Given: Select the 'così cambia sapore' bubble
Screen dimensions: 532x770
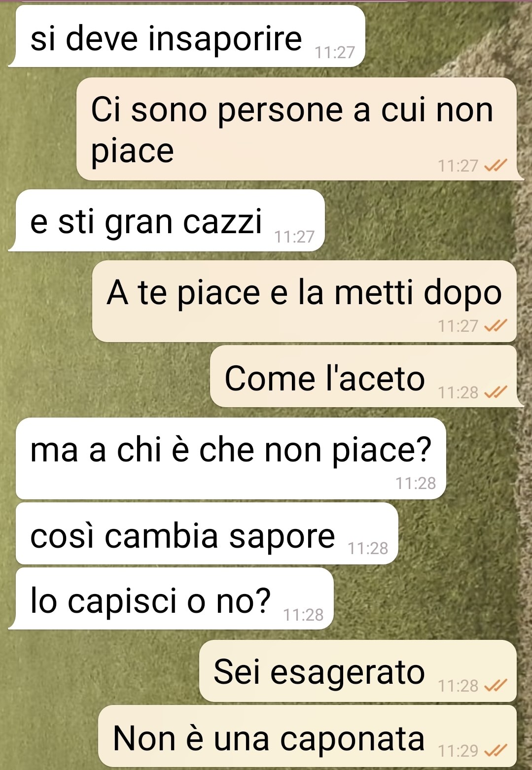Looking at the screenshot, I should [x=207, y=533].
